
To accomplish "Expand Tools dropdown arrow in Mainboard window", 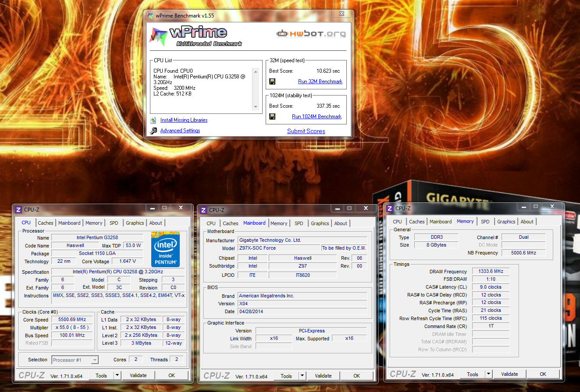I will pyautogui.click(x=302, y=376).
